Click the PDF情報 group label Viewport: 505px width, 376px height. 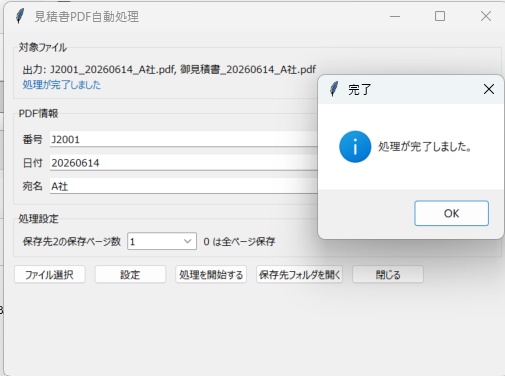tap(38, 113)
